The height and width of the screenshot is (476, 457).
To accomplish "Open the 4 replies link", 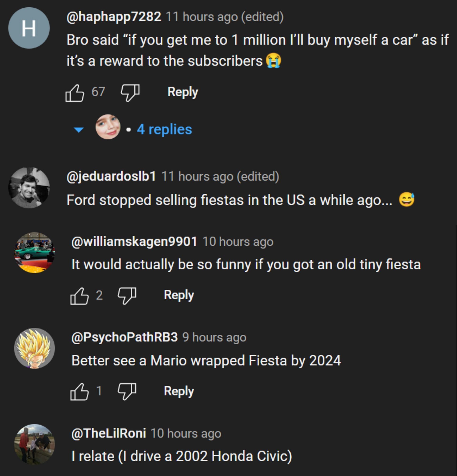I will click(x=164, y=129).
